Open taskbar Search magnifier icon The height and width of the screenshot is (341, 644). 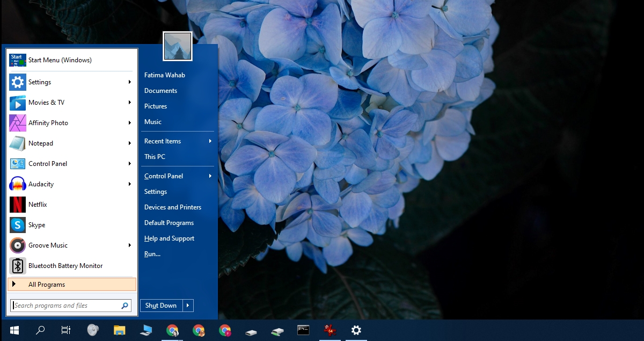coord(40,330)
